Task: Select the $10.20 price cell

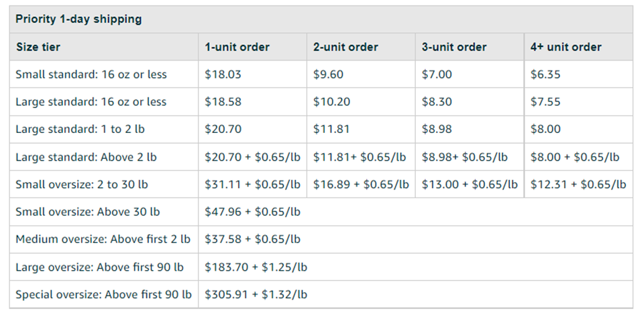Action: tap(329, 102)
